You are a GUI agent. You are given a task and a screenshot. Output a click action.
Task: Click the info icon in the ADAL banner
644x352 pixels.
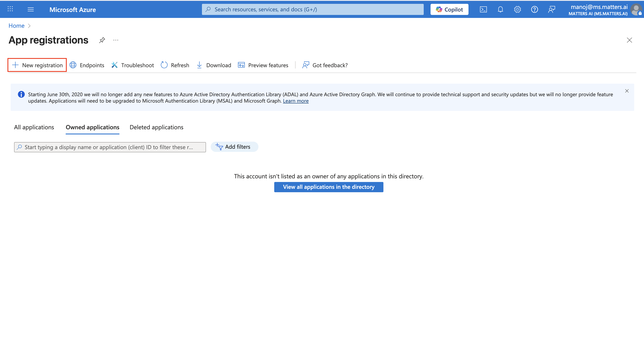pyautogui.click(x=21, y=94)
